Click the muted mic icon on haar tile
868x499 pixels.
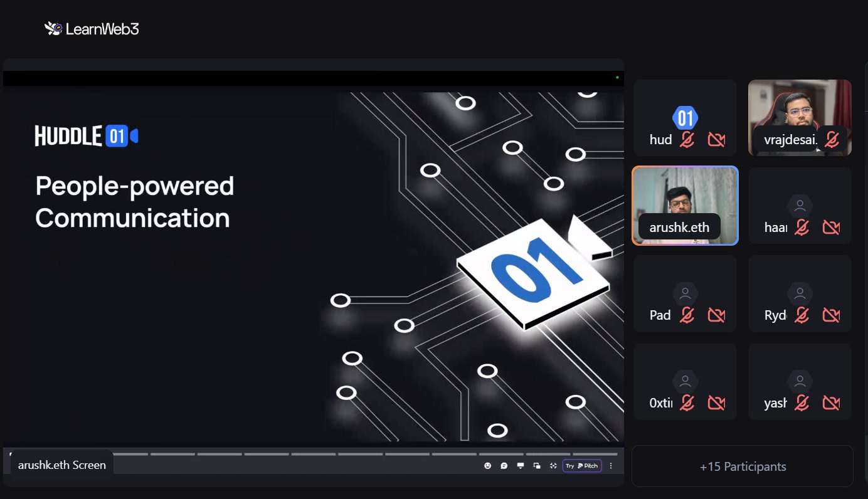click(802, 227)
